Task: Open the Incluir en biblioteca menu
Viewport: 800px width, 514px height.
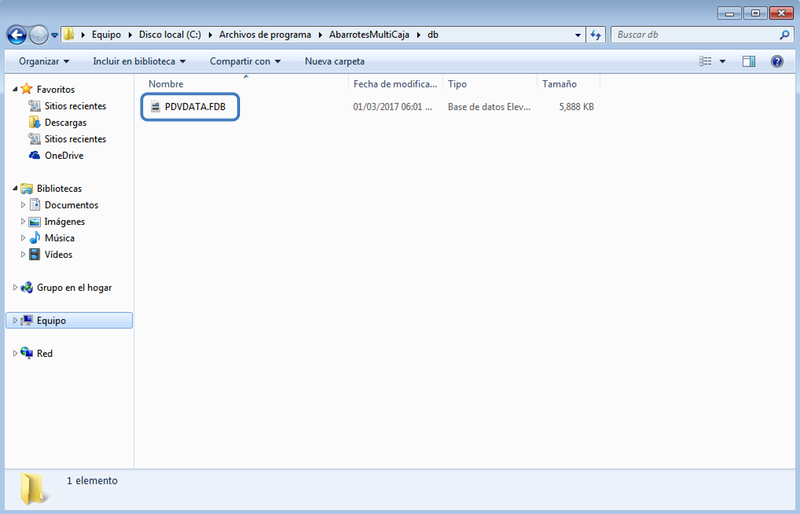Action: coord(139,61)
